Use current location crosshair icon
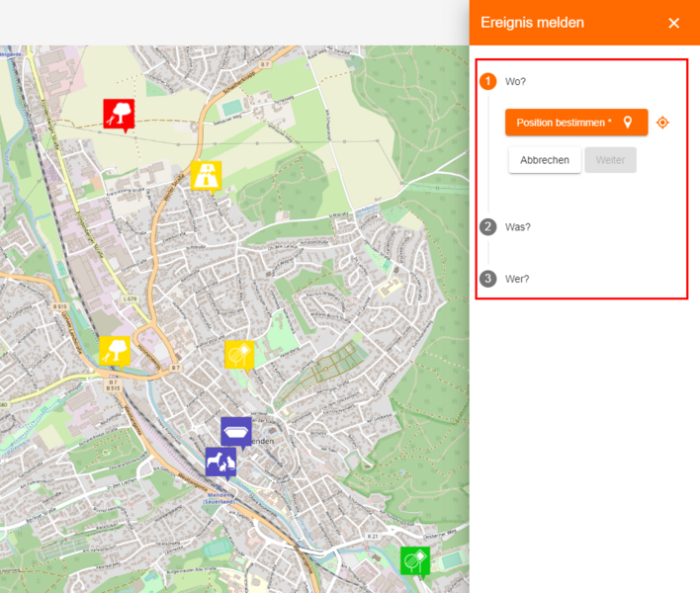700x593 pixels. click(663, 123)
